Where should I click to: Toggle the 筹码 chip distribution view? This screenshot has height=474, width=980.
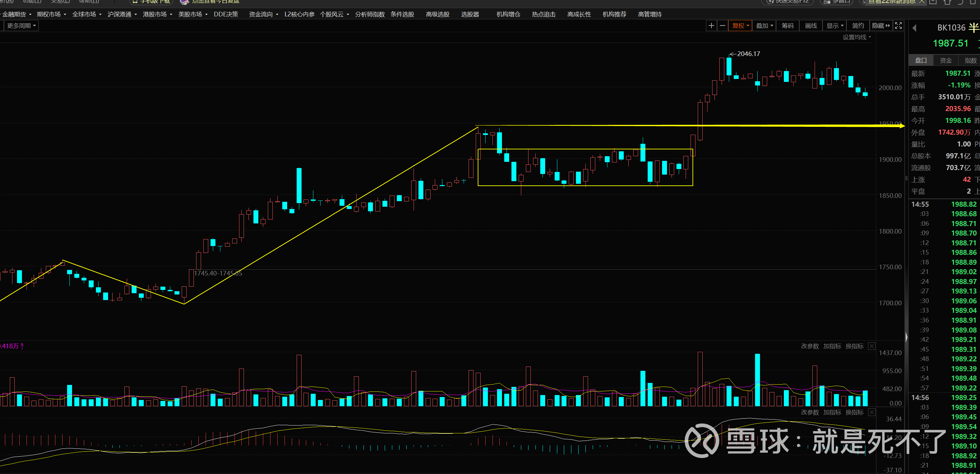[x=787, y=26]
